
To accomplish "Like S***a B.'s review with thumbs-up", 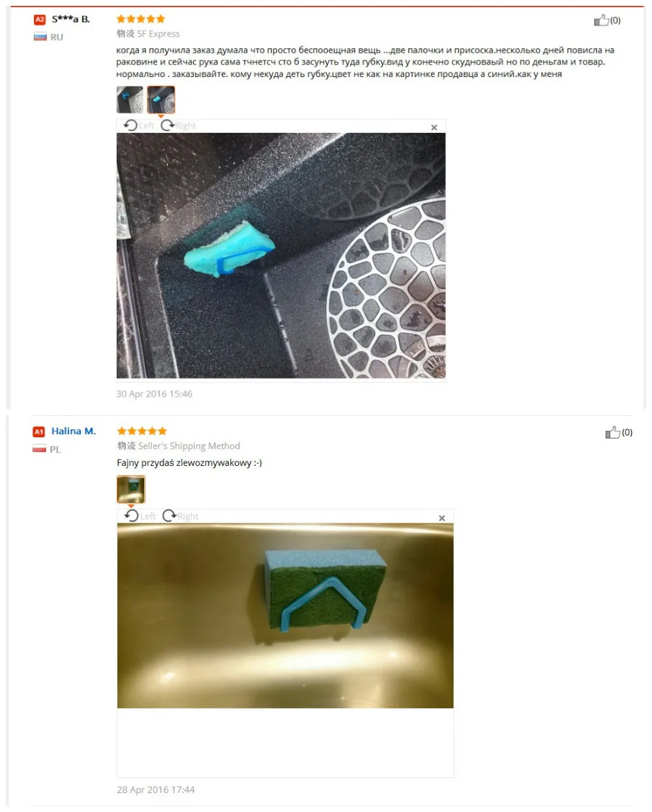I will (601, 21).
